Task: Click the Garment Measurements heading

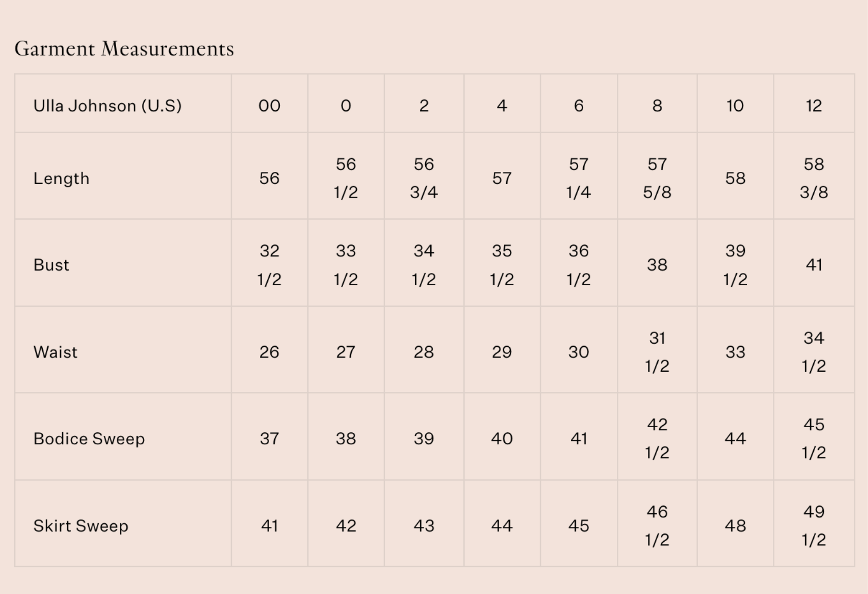Action: coord(124,49)
